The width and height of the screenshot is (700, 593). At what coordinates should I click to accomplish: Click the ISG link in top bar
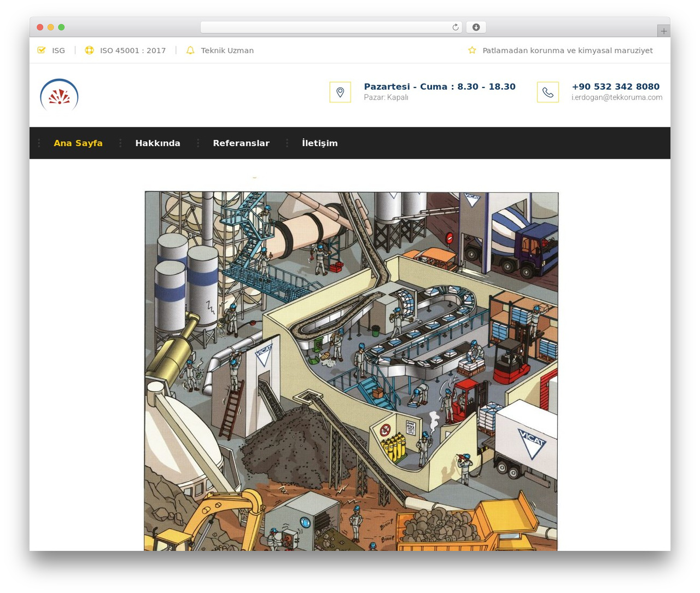coord(59,50)
